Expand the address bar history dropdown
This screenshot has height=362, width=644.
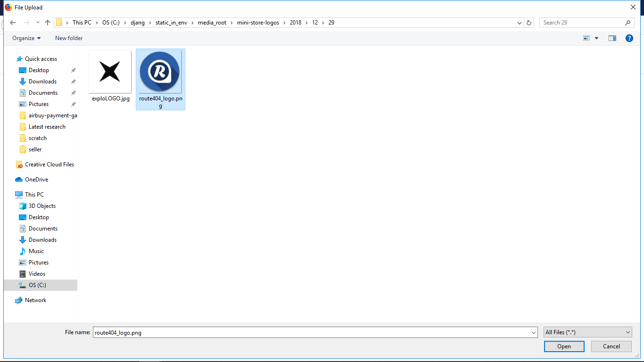[x=520, y=23]
